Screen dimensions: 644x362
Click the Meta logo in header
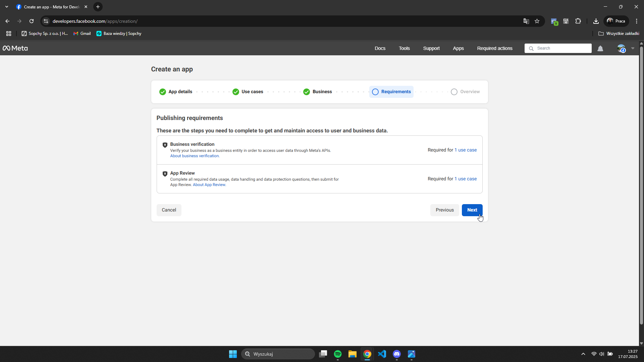(x=15, y=48)
